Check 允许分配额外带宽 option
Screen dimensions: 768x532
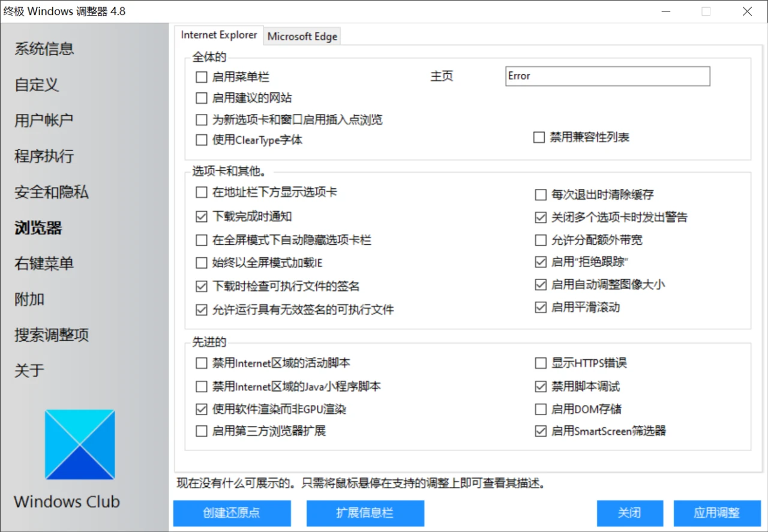tap(541, 240)
